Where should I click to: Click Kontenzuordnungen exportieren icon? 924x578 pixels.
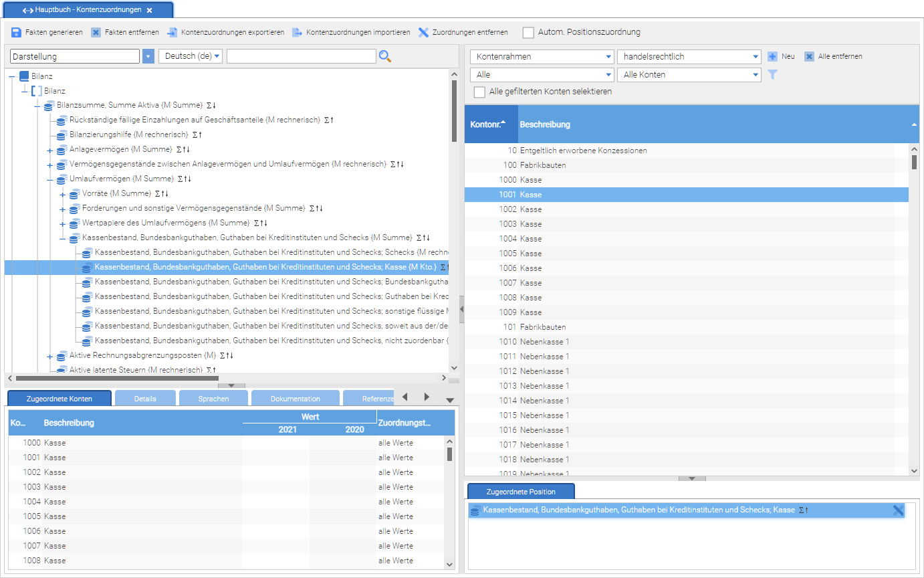tap(172, 32)
